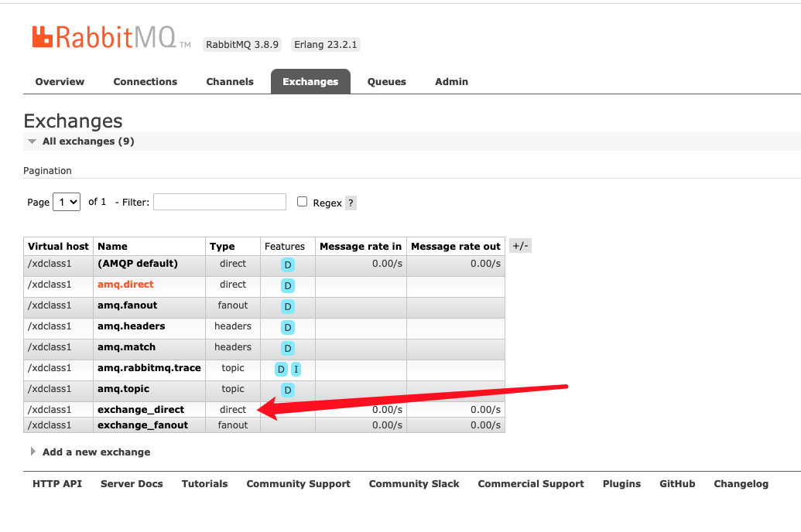Select the Exchanges tab
The width and height of the screenshot is (801, 532).
pyautogui.click(x=310, y=82)
